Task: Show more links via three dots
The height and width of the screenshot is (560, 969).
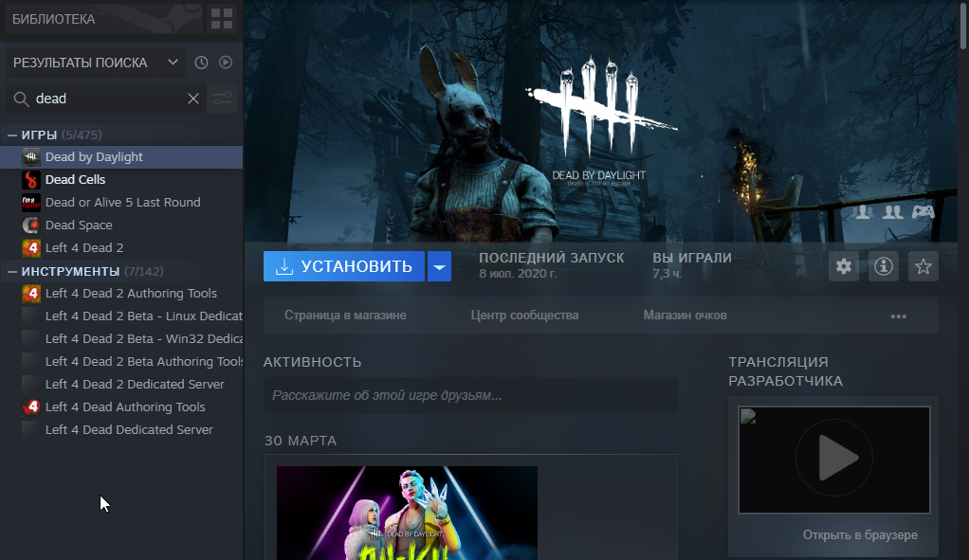Action: (899, 316)
